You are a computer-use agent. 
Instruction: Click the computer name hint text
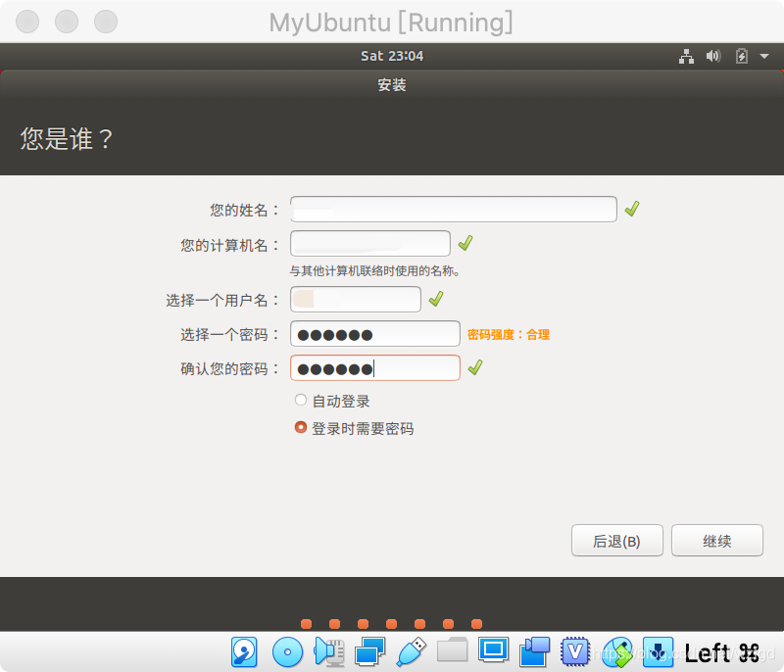click(375, 270)
